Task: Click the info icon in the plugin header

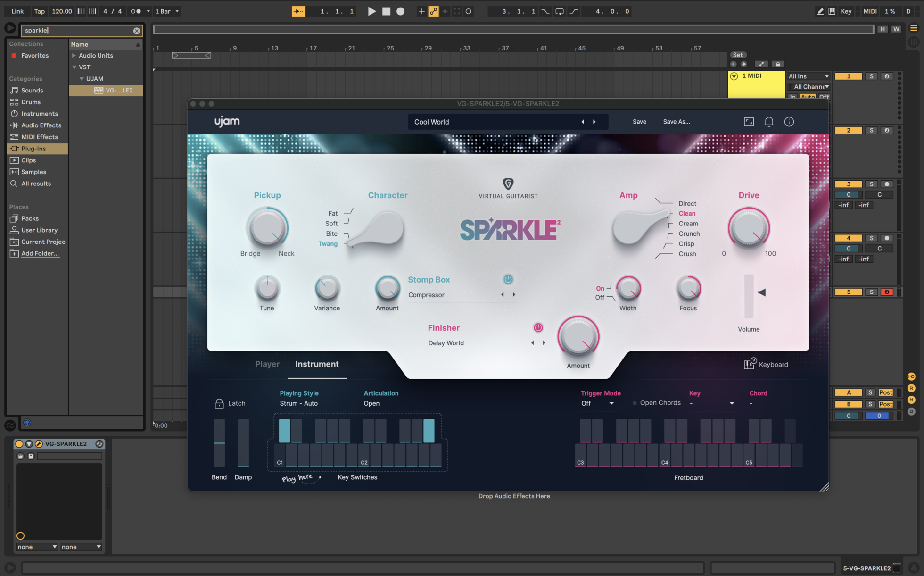Action: (790, 121)
